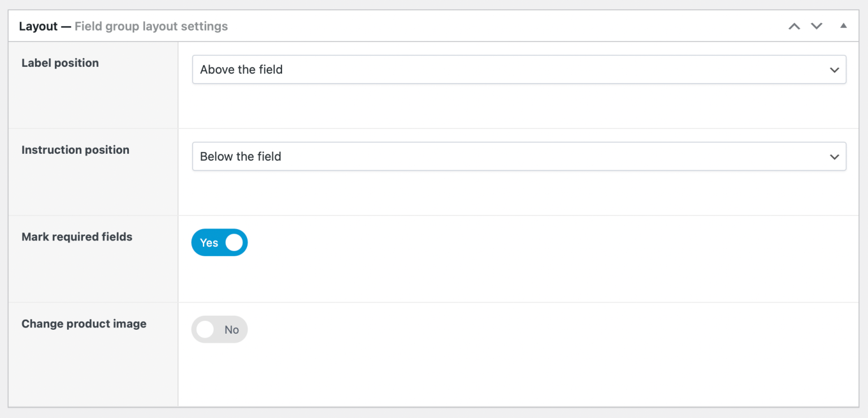The height and width of the screenshot is (418, 868).
Task: Click the collapse triangle at the header's right edge
Action: point(843,26)
